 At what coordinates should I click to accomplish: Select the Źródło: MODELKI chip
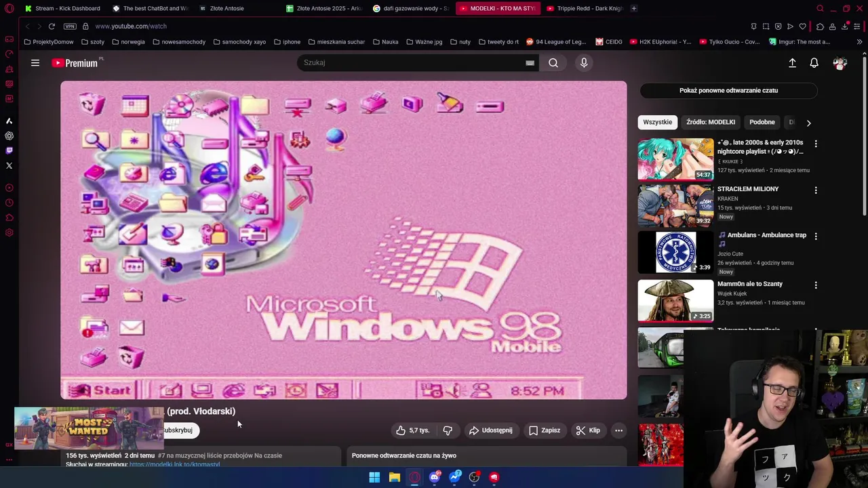pos(710,123)
